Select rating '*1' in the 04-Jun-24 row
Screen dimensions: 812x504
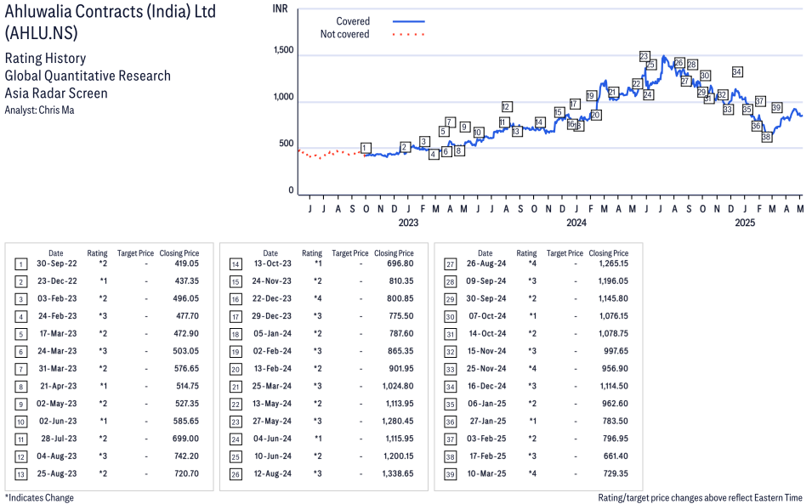point(317,439)
